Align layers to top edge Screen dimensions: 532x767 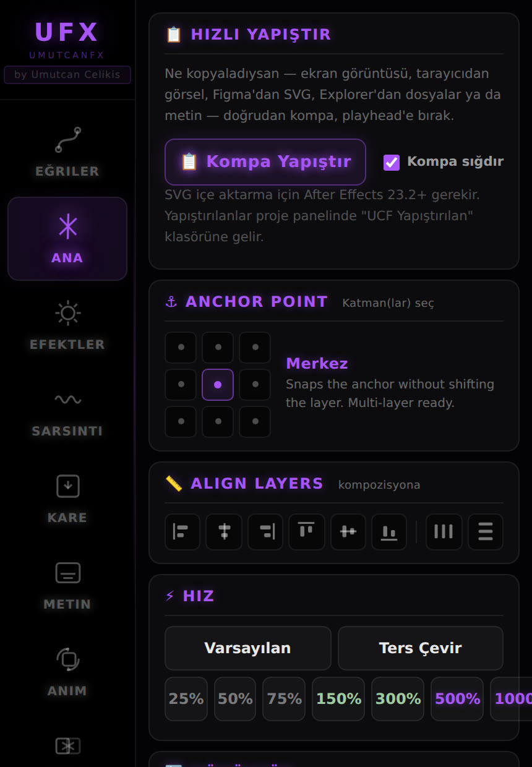pos(307,532)
